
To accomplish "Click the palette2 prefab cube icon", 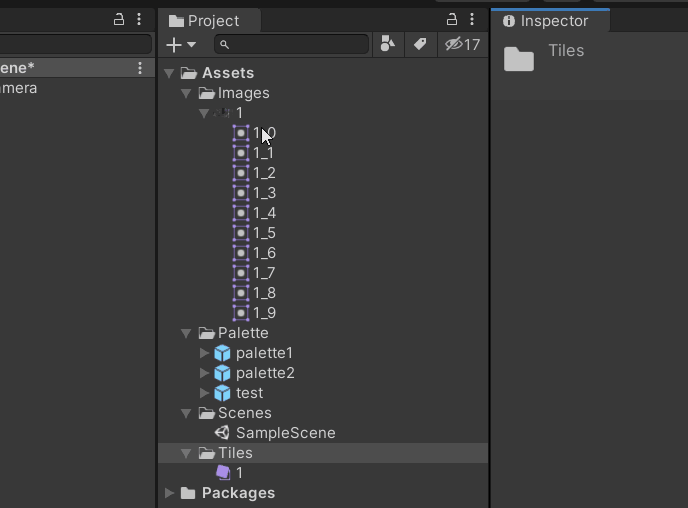I will click(223, 373).
